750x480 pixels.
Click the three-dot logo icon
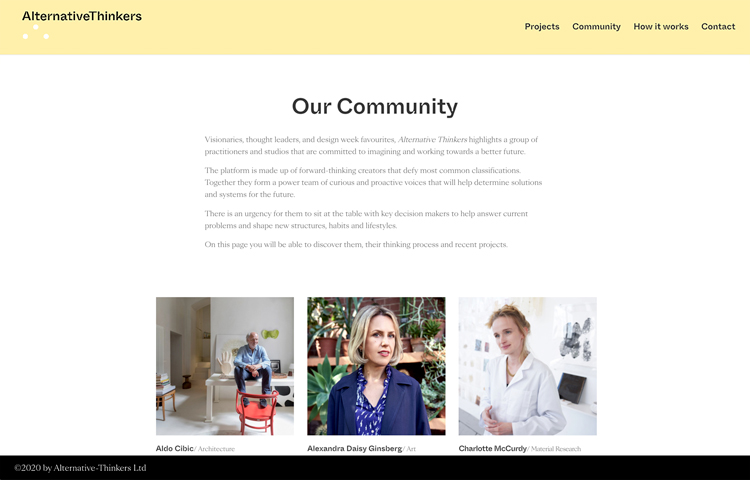[35, 32]
